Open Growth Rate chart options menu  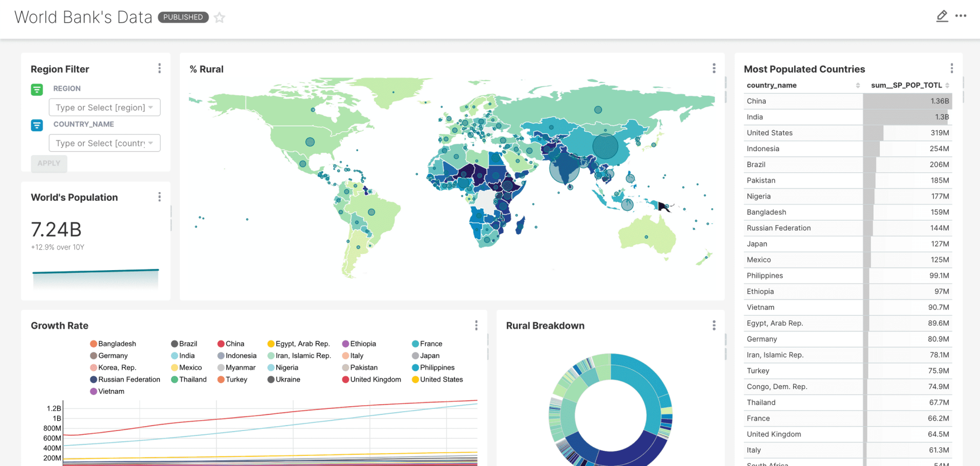pos(476,326)
